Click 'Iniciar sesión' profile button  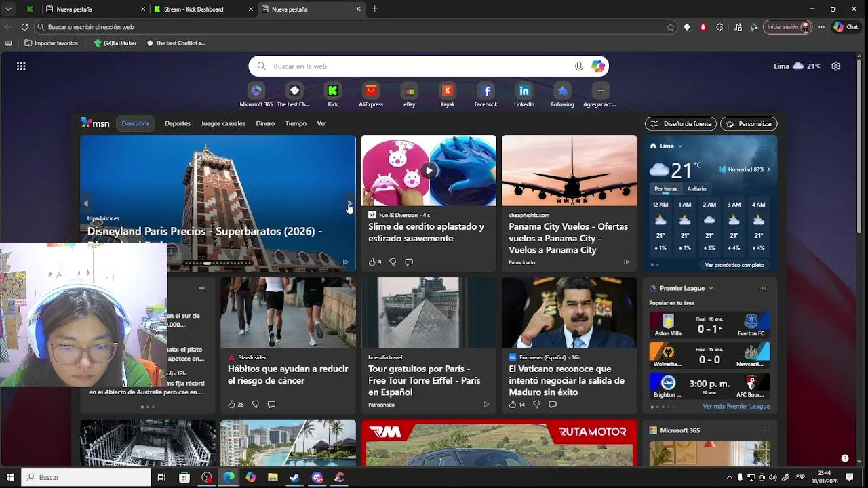coord(788,27)
